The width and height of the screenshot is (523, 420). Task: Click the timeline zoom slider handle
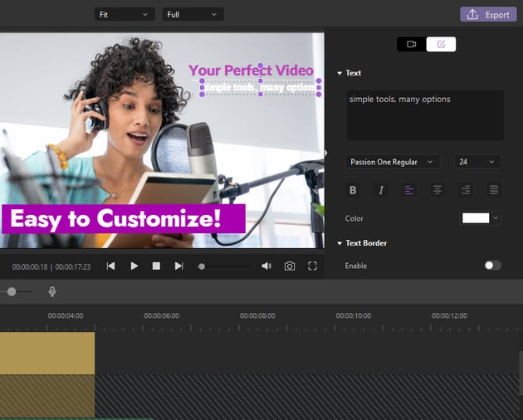point(12,291)
